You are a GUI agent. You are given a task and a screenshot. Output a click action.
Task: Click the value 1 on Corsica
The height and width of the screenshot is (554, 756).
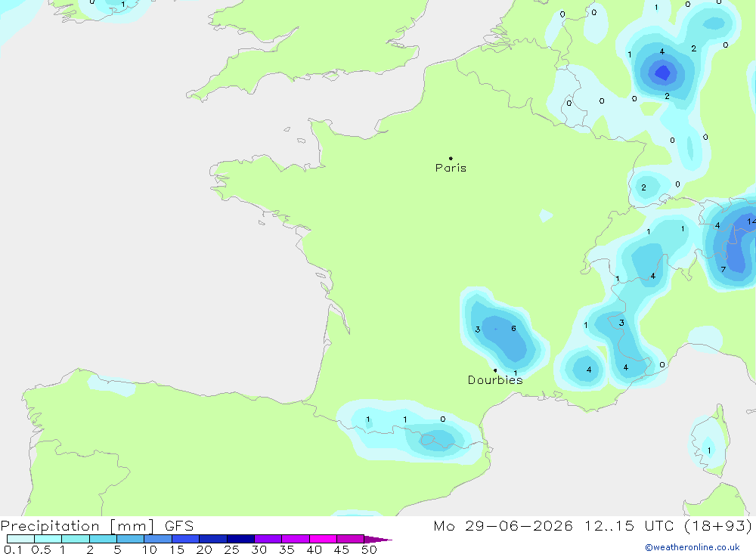[x=709, y=450]
